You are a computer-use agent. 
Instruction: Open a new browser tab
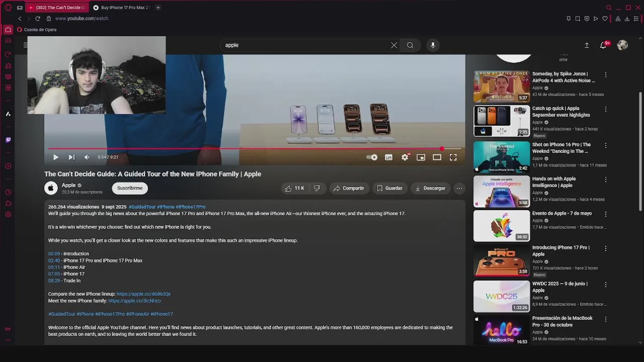click(158, 8)
